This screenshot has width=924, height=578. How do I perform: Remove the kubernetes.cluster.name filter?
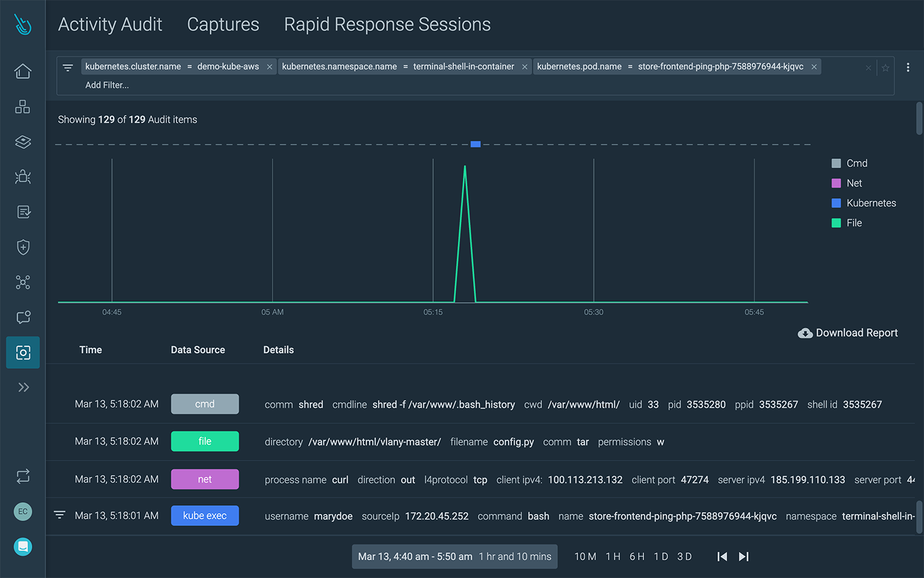[269, 67]
